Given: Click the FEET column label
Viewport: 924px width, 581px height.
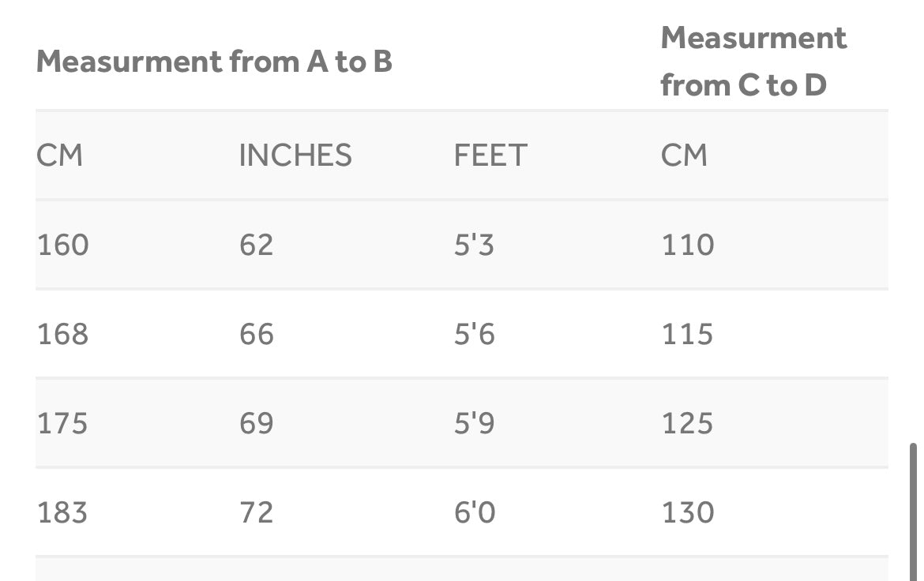Looking at the screenshot, I should [x=490, y=156].
